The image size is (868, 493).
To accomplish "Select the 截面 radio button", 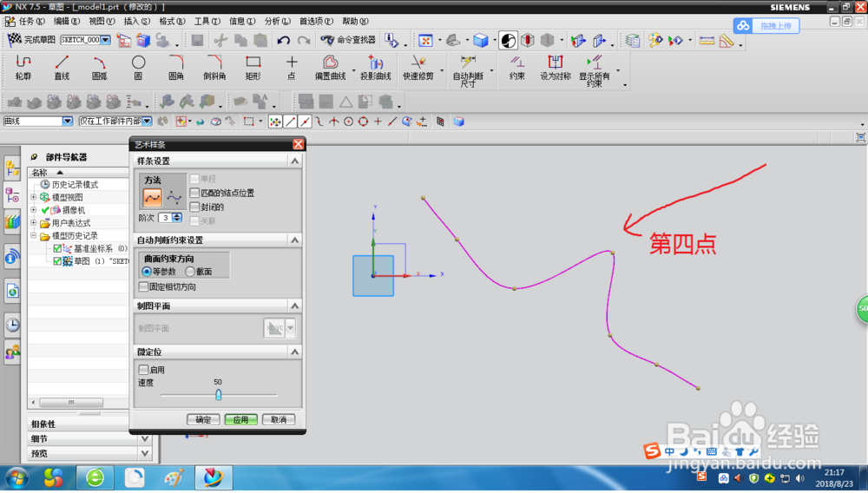I will [190, 272].
